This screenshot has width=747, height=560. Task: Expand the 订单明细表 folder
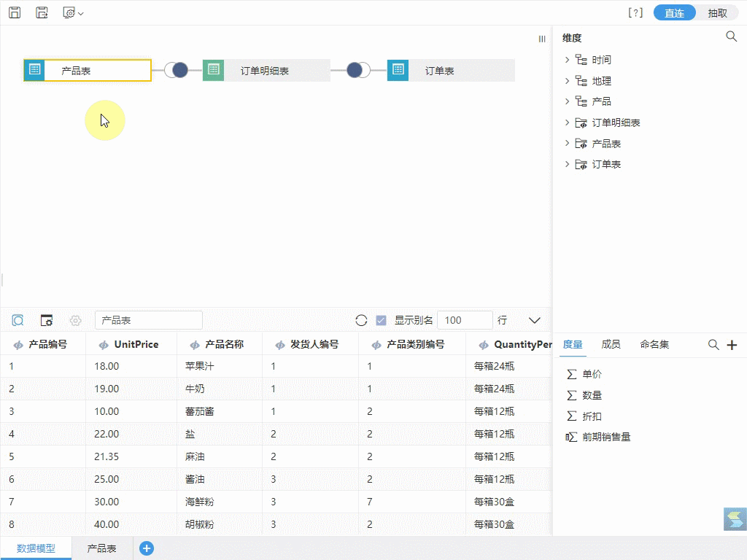[567, 122]
